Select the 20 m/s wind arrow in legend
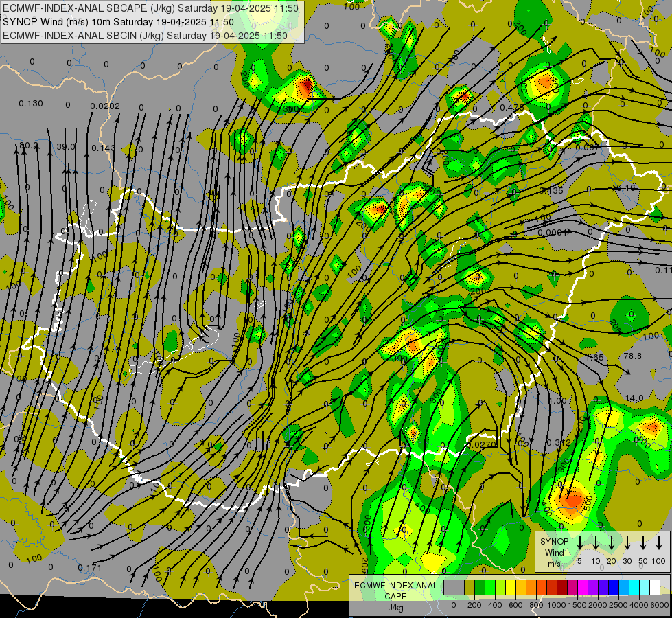 (x=611, y=542)
